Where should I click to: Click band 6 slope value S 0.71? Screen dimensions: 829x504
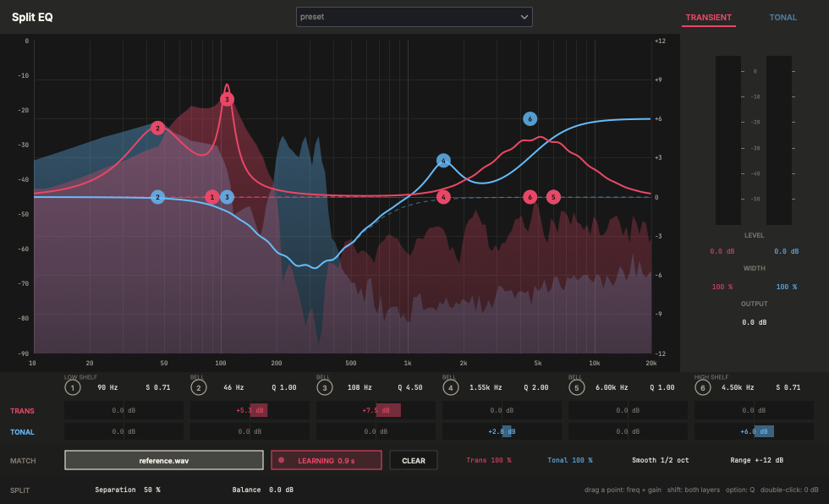coord(788,387)
